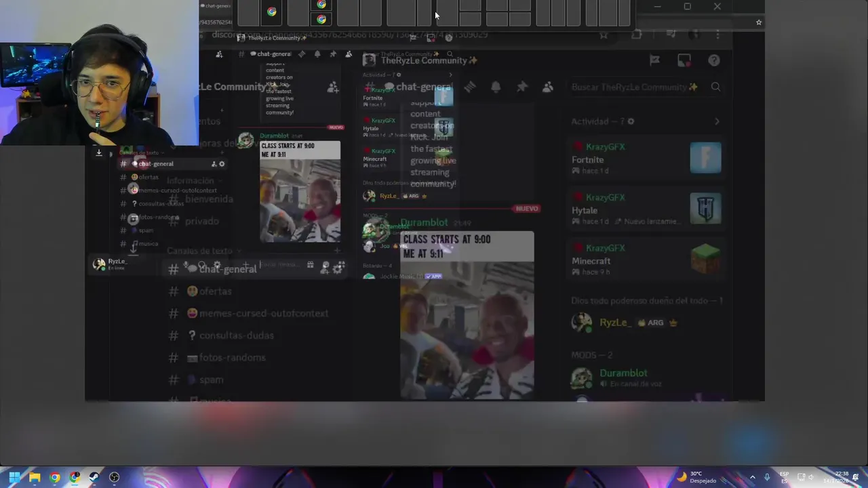868x488 pixels.
Task: Open the Windows Start menu
Action: point(14,477)
